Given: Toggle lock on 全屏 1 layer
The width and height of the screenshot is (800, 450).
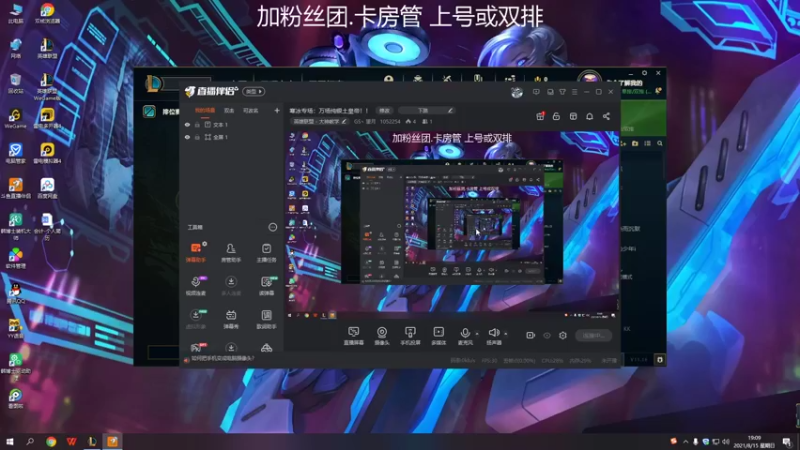Looking at the screenshot, I should pos(197,137).
